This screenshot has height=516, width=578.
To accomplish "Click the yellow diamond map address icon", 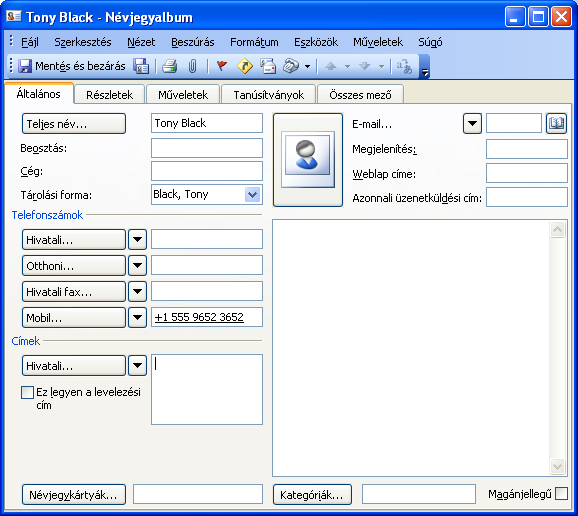I will pyautogui.click(x=245, y=66).
